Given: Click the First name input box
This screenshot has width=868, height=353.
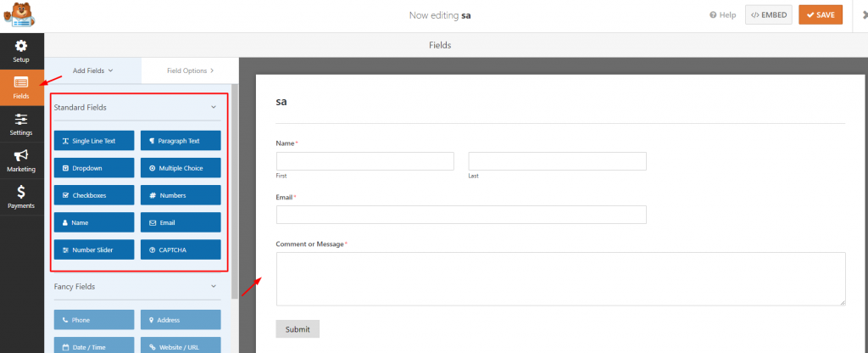Looking at the screenshot, I should (364, 161).
